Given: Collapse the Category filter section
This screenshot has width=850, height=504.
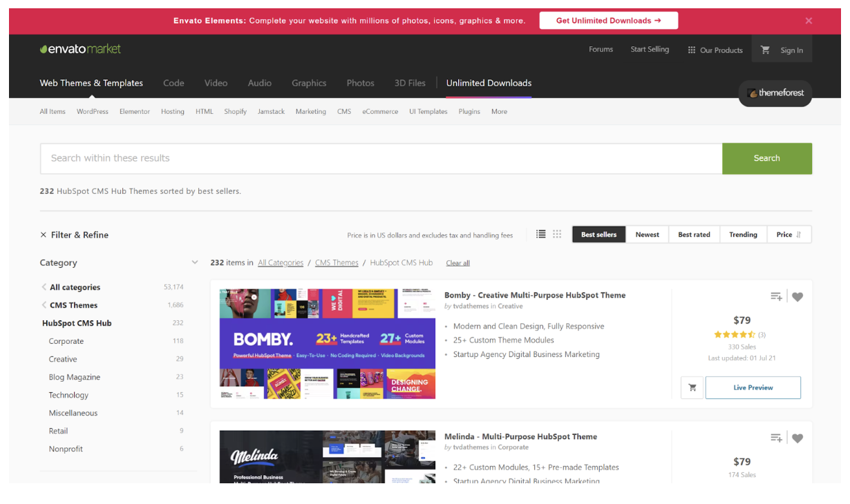Looking at the screenshot, I should [195, 262].
